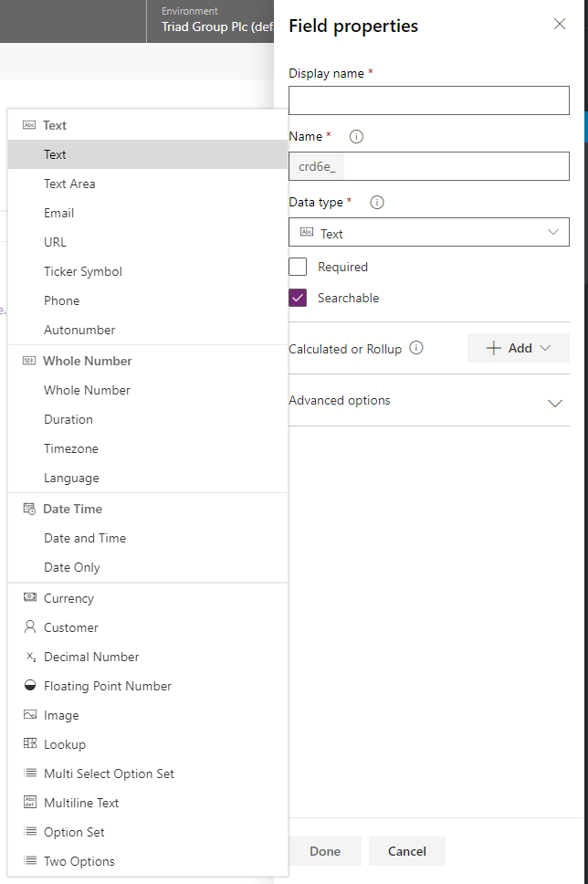
Task: Choose Two Options label
Action: [x=79, y=861]
